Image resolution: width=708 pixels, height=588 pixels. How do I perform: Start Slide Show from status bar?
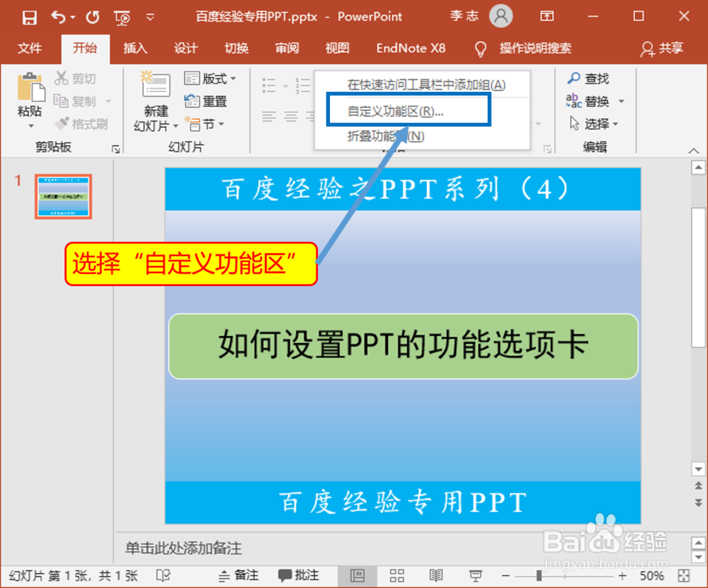pyautogui.click(x=476, y=575)
